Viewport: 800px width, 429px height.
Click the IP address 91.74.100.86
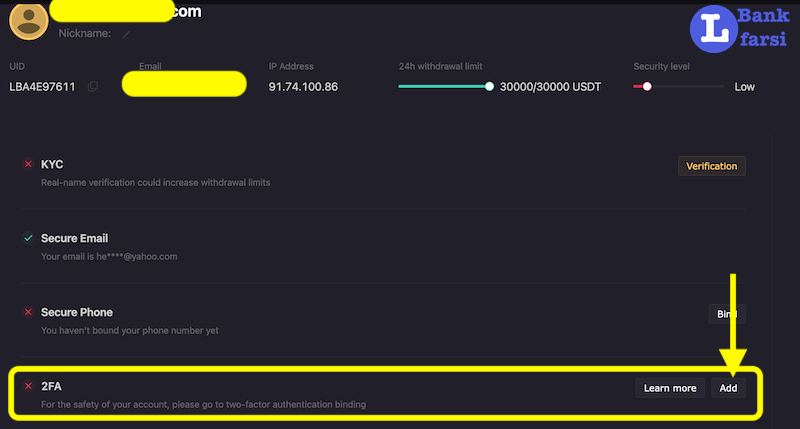click(303, 87)
